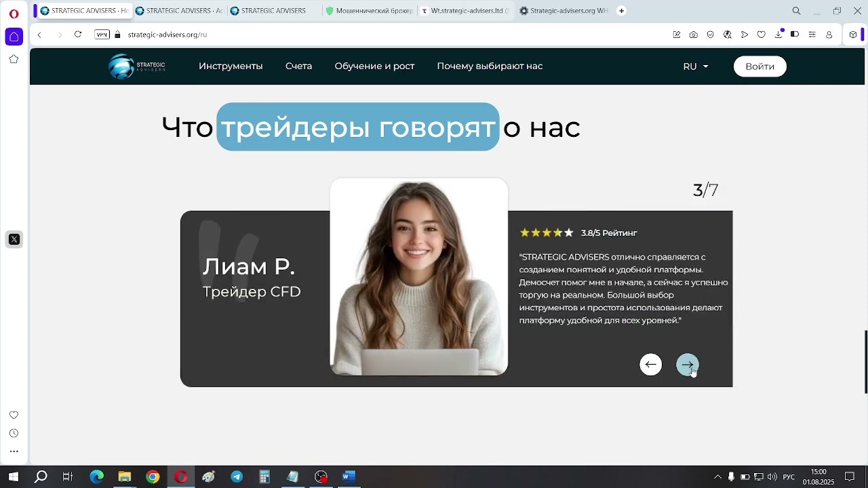Open Easy Setup sliders icon
868x488 pixels.
[812, 35]
